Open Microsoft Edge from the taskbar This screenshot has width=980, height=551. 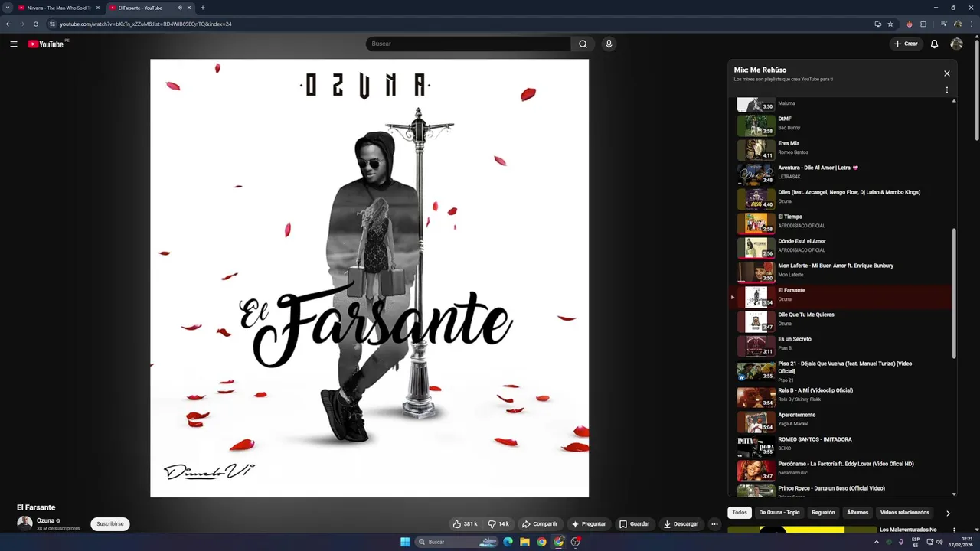click(508, 542)
